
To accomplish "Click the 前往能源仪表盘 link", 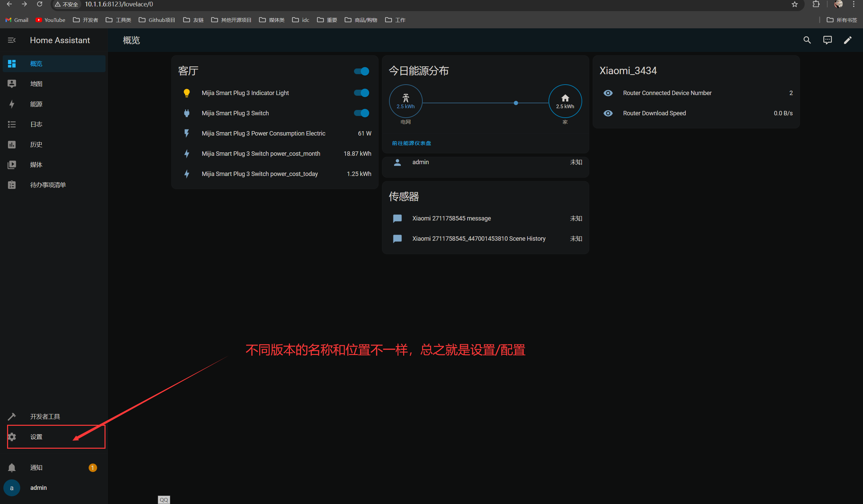I will coord(411,143).
